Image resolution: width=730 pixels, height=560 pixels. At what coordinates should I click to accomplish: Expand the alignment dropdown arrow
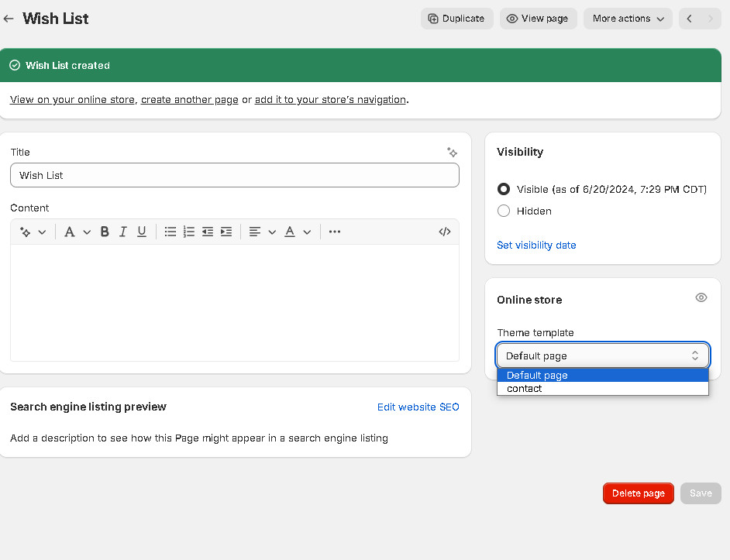pos(272,232)
